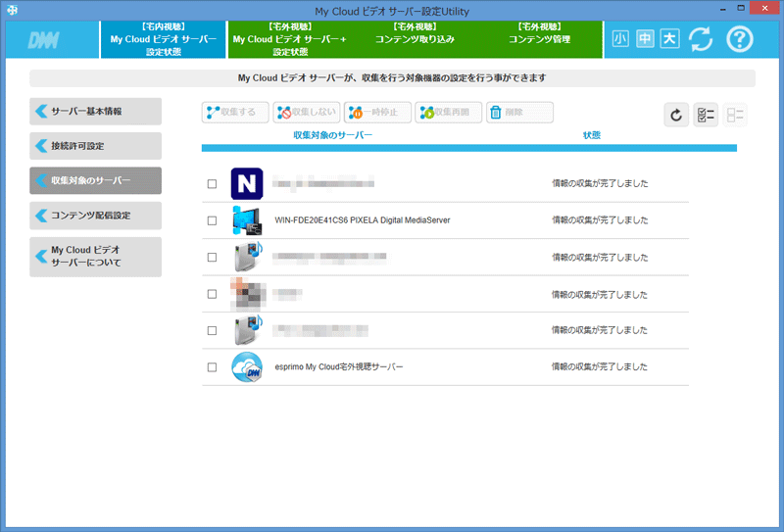This screenshot has width=784, height=532.
Task: Open My Cloud ビデオ サーバーについて
Action: tap(95, 257)
